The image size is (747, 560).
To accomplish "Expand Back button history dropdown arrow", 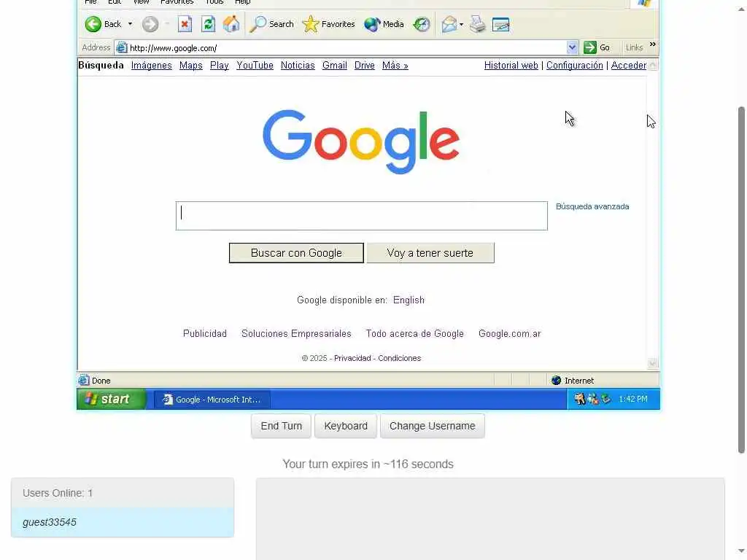I will pos(130,24).
